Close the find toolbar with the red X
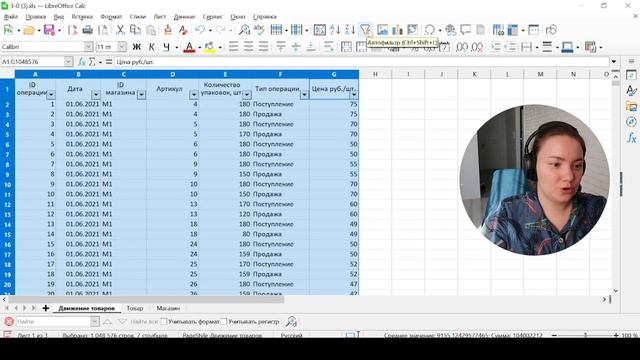Viewport: 640px width, 360px height. point(9,322)
